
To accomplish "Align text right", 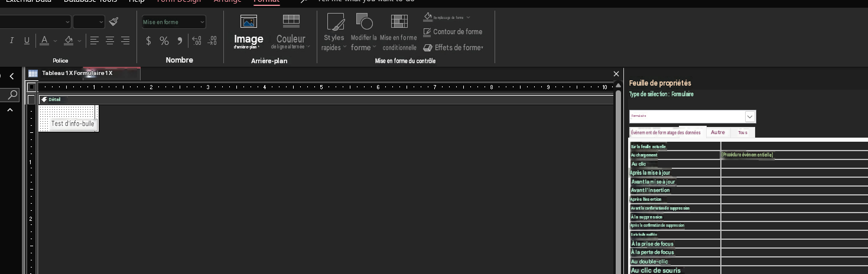I will (125, 40).
